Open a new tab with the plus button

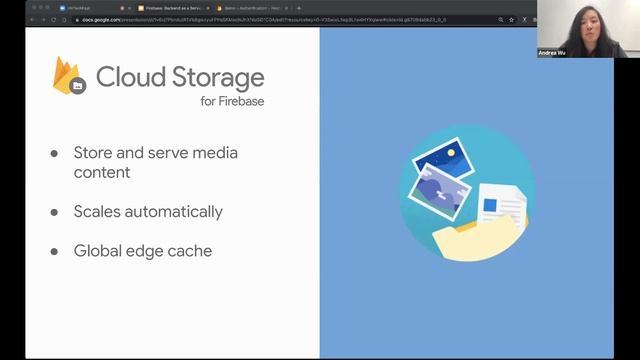coord(299,8)
